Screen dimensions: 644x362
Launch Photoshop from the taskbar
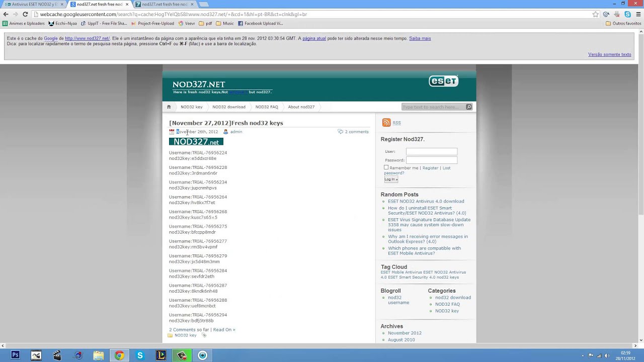click(x=15, y=355)
